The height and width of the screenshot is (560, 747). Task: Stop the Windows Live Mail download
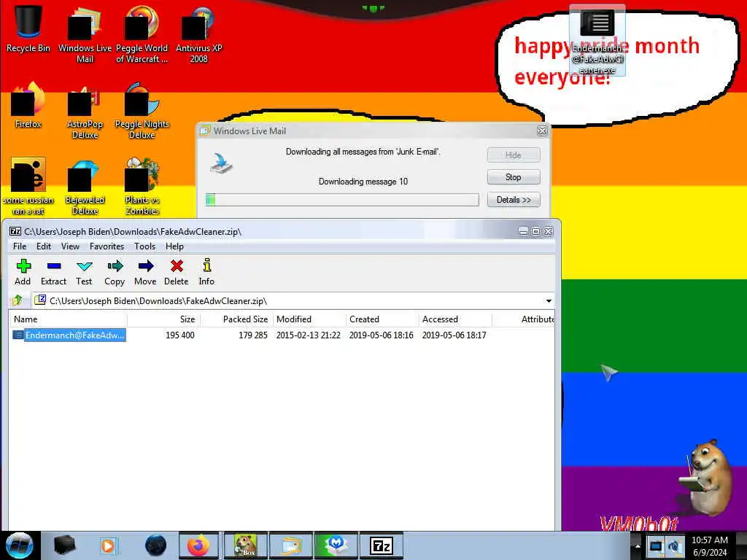tap(514, 177)
